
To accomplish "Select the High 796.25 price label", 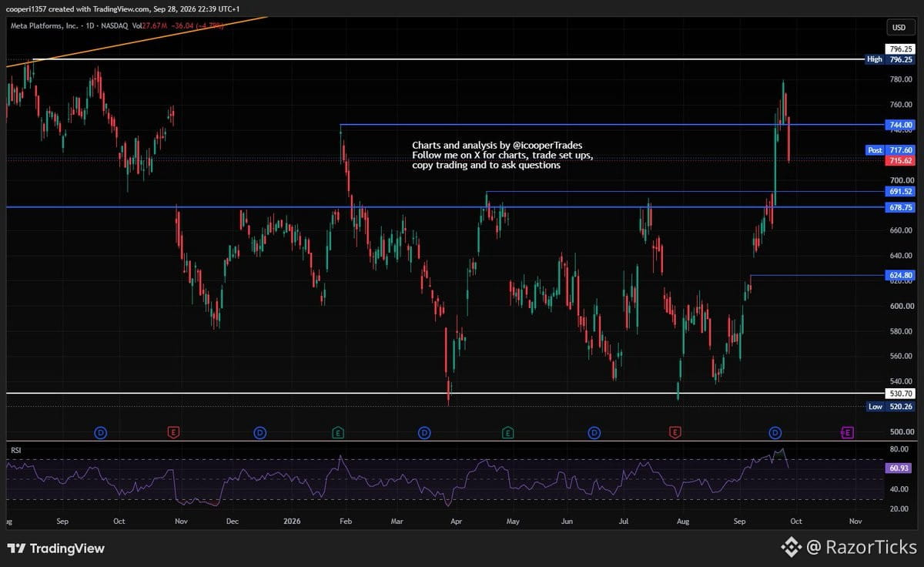I will pos(889,59).
